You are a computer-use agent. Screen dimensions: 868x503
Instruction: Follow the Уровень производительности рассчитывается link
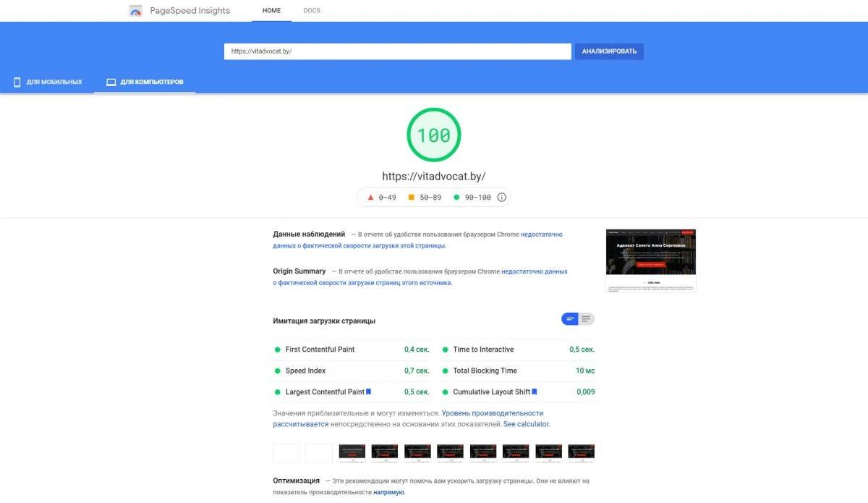[x=408, y=419]
